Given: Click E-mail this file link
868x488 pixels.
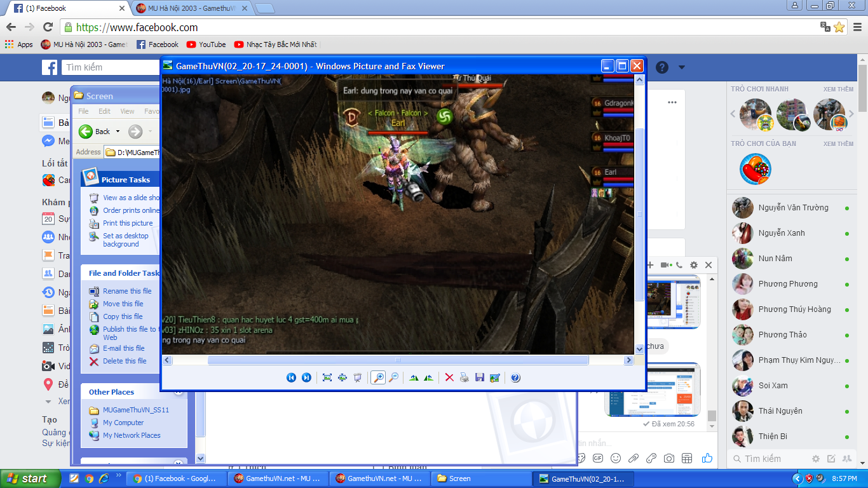Looking at the screenshot, I should tap(124, 348).
